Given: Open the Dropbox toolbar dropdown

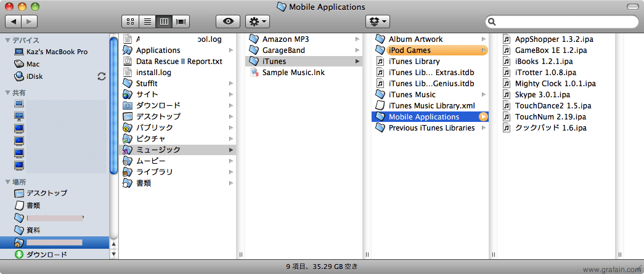Looking at the screenshot, I should click(x=377, y=22).
